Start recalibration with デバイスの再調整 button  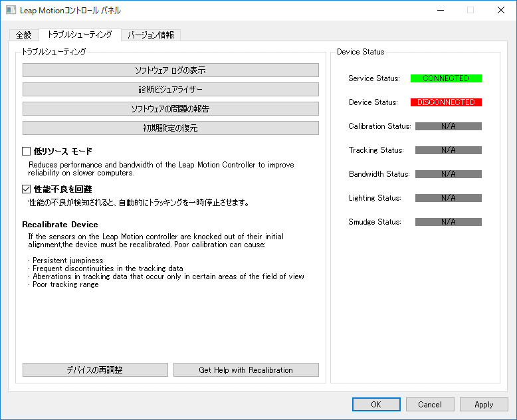click(95, 370)
